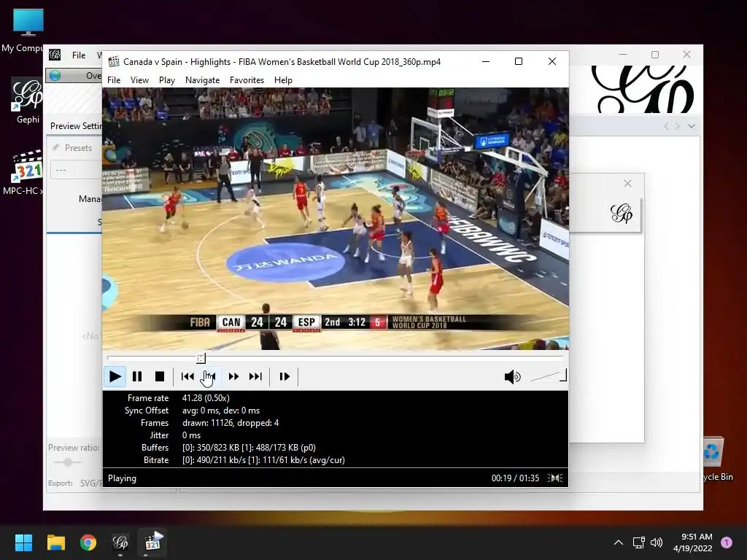This screenshot has height=560, width=747.
Task: Click Gephi tab scroll right arrow
Action: 678,126
